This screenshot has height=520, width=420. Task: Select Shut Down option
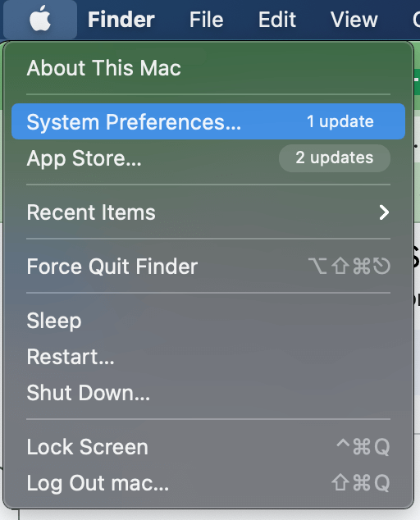coord(208,393)
